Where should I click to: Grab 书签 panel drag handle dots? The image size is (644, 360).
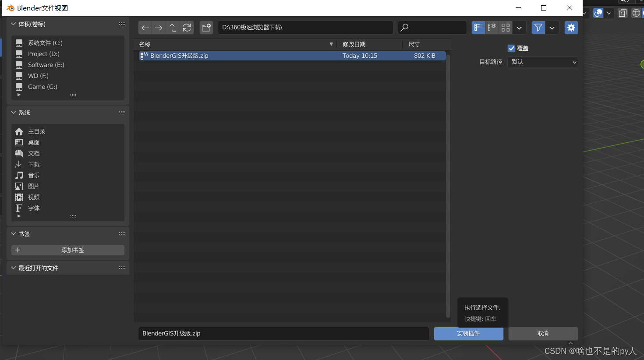(122, 234)
